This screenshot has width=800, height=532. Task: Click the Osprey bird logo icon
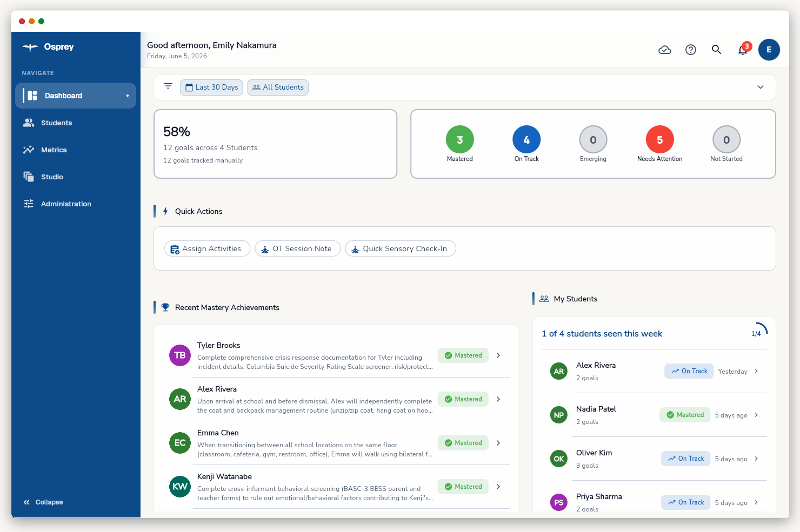pos(30,47)
